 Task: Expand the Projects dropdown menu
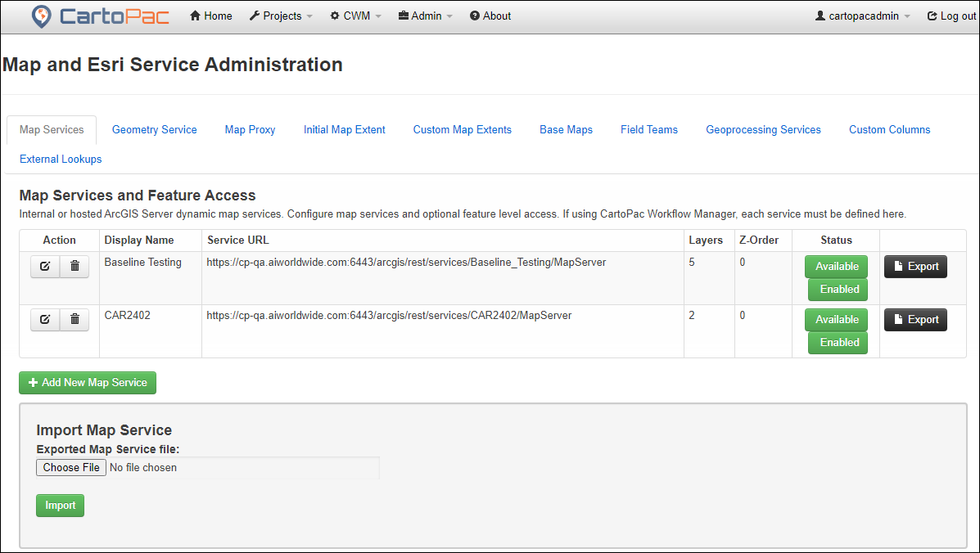tap(281, 16)
